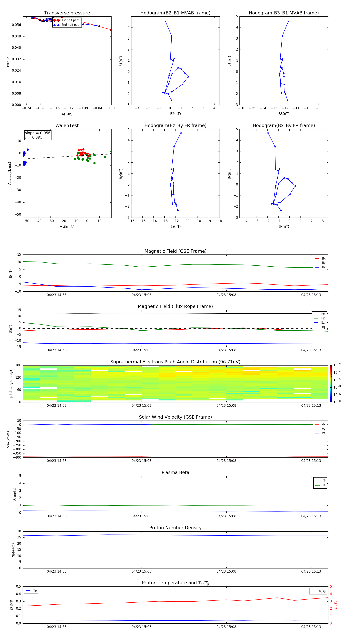This screenshot has width=351, height=644.
Task: Click the 'Hodogram(B3_B1 MVAB frame)' title
Action: 284,13
